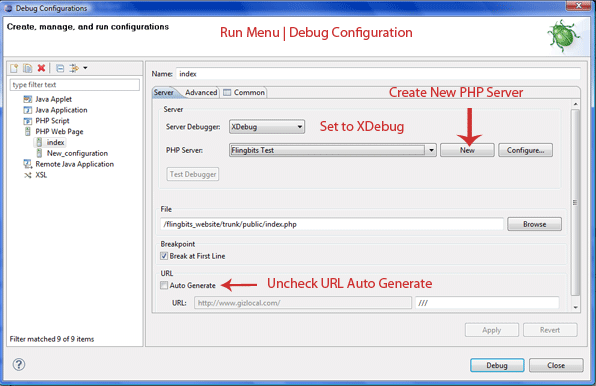Click the Debug button
Image resolution: width=596 pixels, height=386 pixels.
[x=497, y=365]
